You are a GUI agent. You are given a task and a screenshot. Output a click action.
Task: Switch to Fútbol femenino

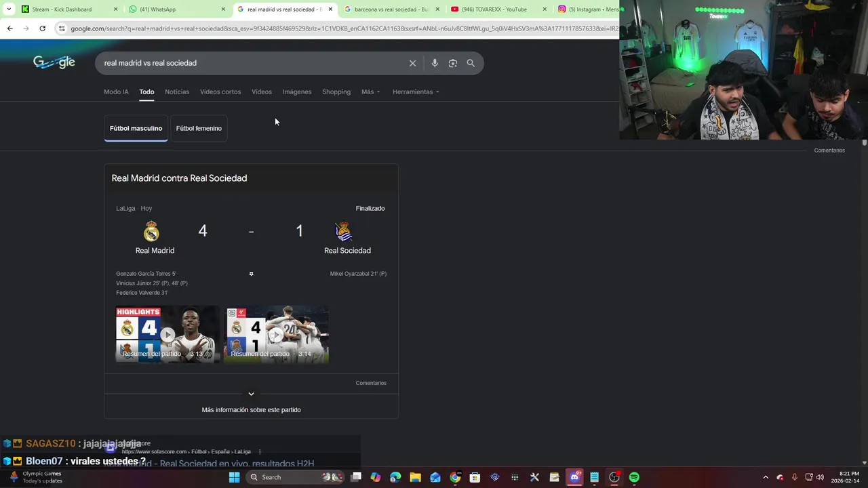tap(199, 128)
